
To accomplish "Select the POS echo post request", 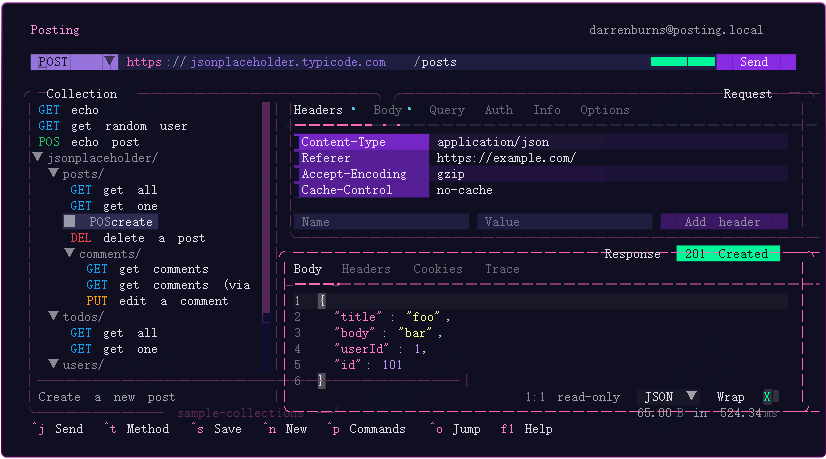I will (88, 142).
